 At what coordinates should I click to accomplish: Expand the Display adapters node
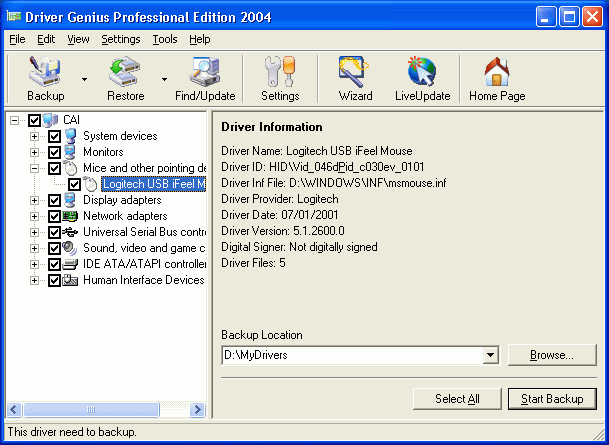coord(34,200)
